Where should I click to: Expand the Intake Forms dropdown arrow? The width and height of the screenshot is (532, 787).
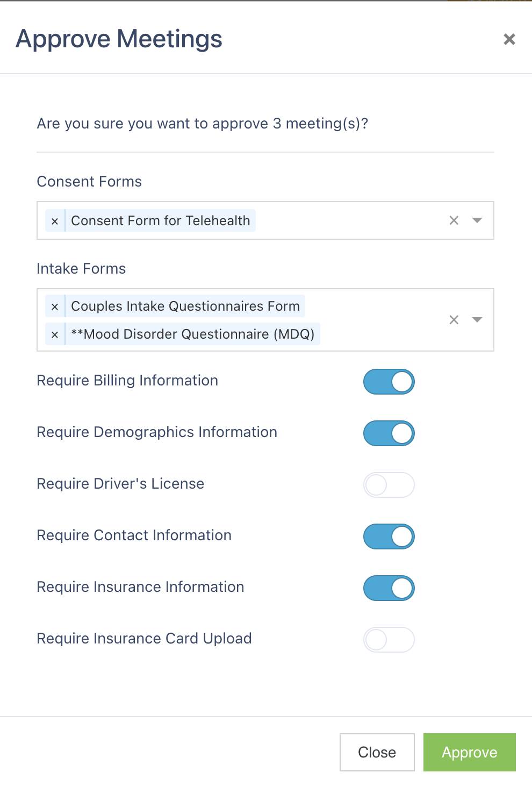pyautogui.click(x=477, y=320)
